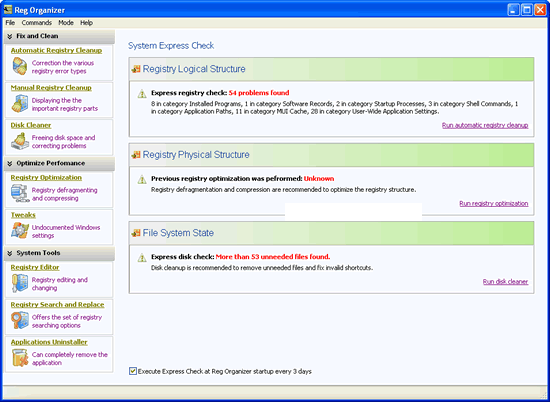Open Applications Uninstaller title link
Viewport: 550px width, 402px height.
tap(49, 342)
